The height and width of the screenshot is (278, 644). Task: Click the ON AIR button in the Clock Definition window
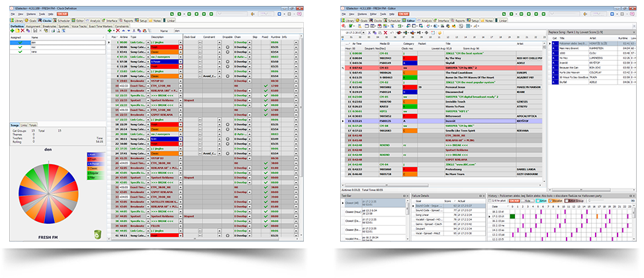coord(64,13)
